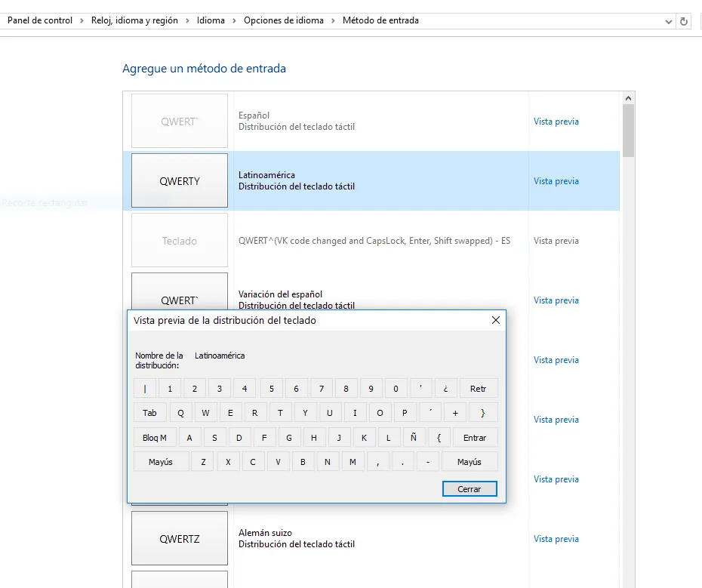Open the address bar history dropdown arrow
This screenshot has height=588, width=702.
[x=669, y=21]
